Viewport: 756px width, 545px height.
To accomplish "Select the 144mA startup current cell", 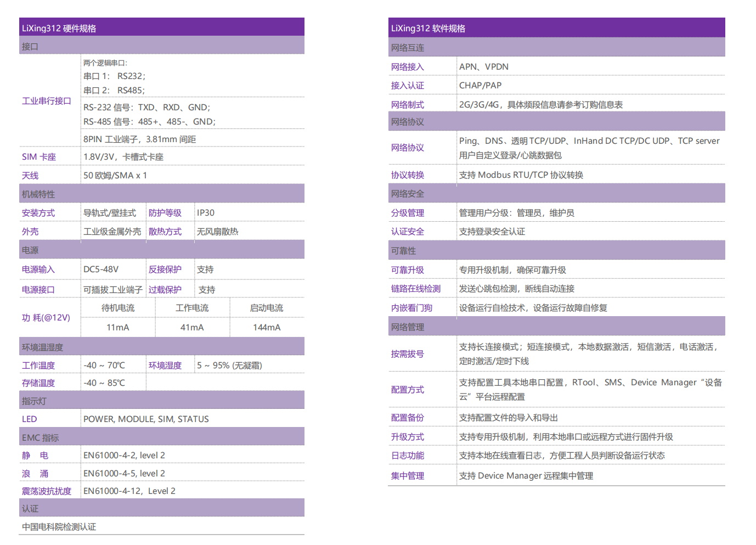I will tap(267, 328).
